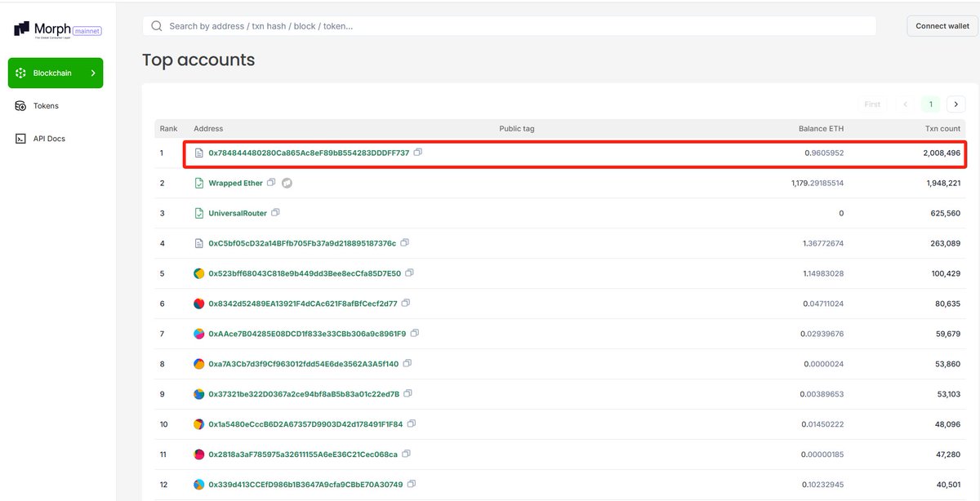Screen dimensions: 980x501
Task: Copy address 0xC5bf...376c
Action: click(x=405, y=242)
